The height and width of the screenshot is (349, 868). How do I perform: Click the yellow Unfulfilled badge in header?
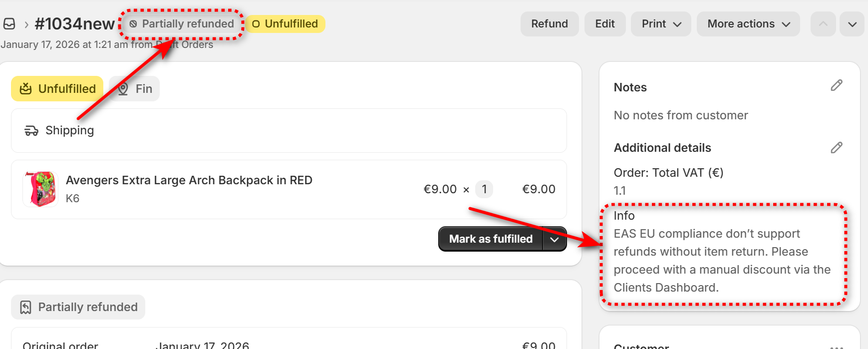(285, 24)
